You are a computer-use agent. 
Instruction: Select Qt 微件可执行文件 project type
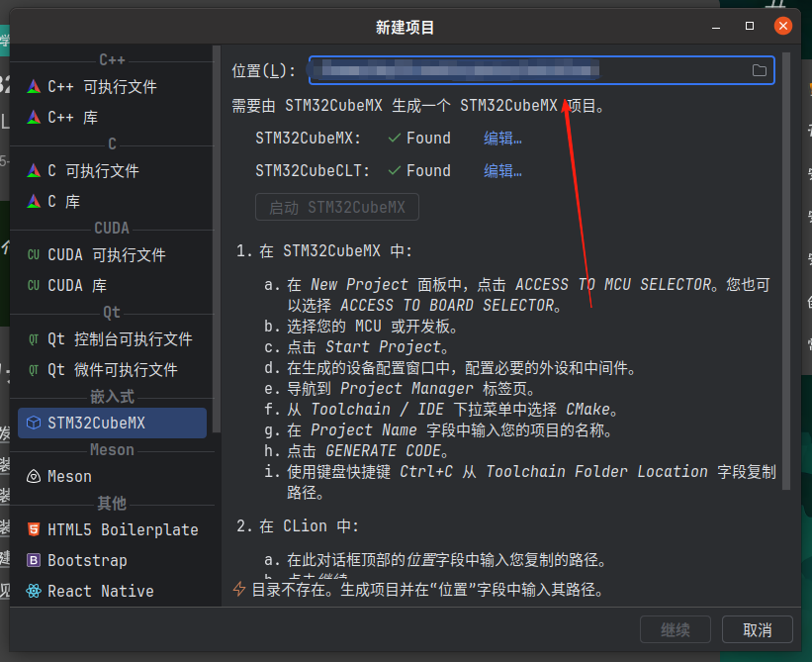pos(112,369)
